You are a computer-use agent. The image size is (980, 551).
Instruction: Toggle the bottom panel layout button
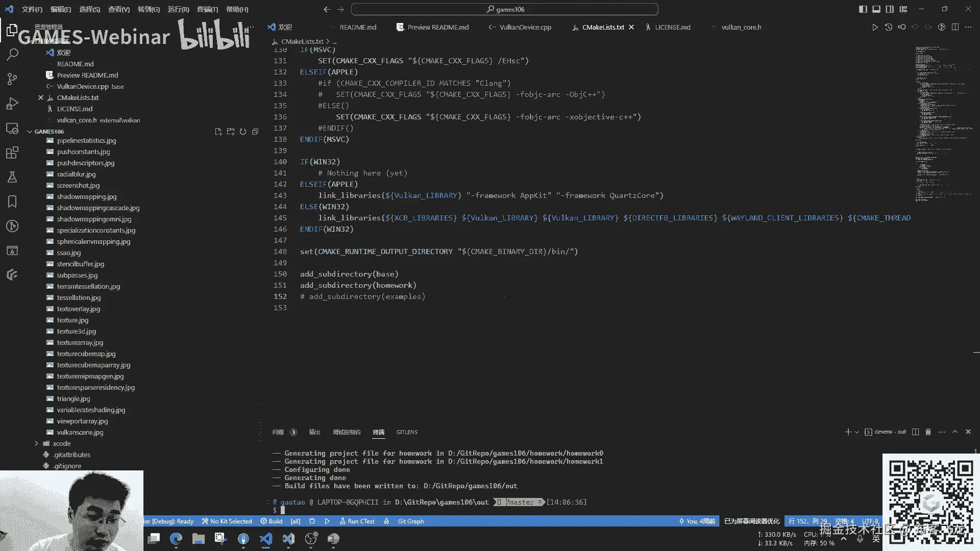coord(876,9)
